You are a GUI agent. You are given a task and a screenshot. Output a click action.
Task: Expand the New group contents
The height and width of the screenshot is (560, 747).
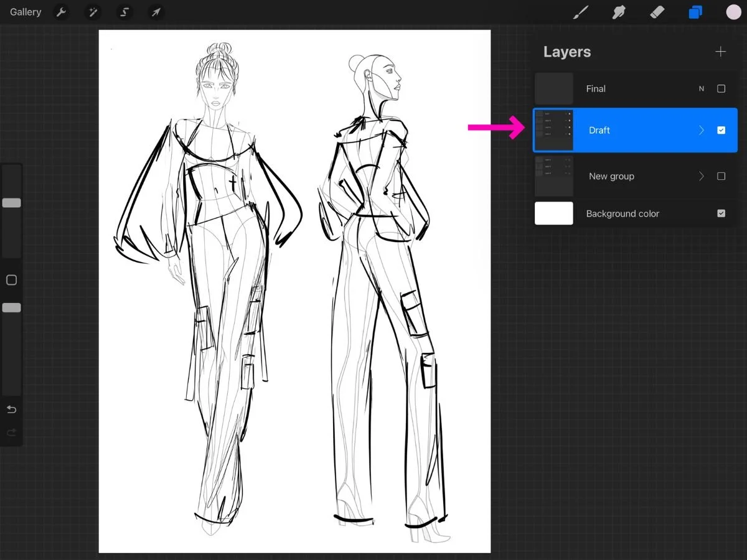[x=701, y=176]
